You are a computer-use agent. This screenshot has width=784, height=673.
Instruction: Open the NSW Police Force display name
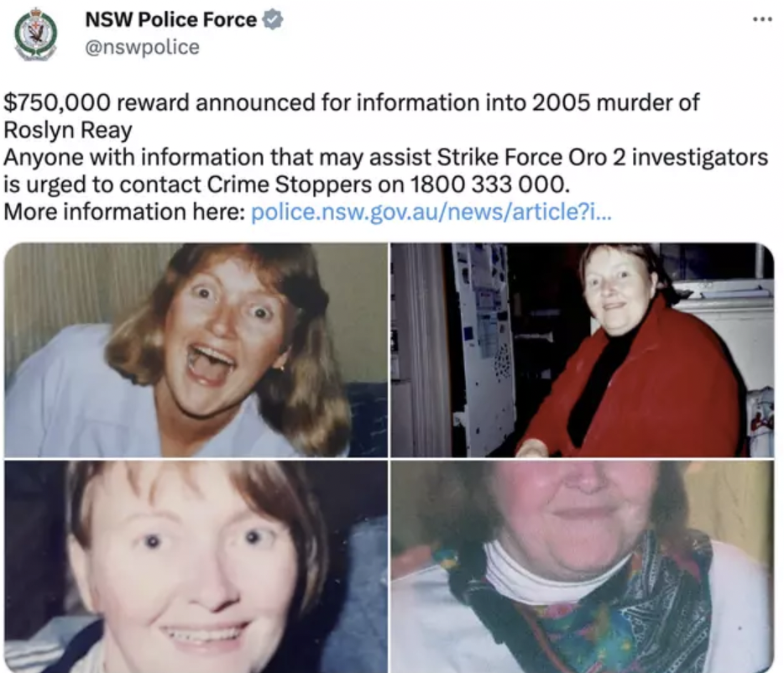pos(170,19)
